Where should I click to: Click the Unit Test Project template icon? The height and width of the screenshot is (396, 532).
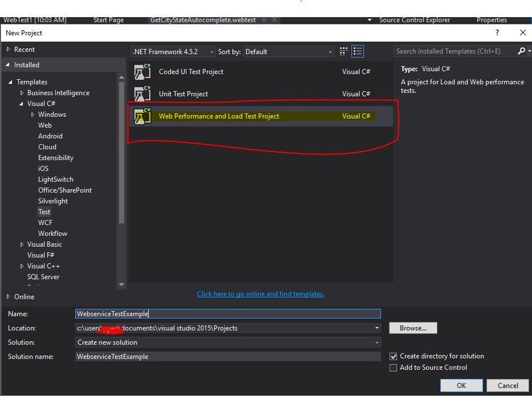[141, 93]
